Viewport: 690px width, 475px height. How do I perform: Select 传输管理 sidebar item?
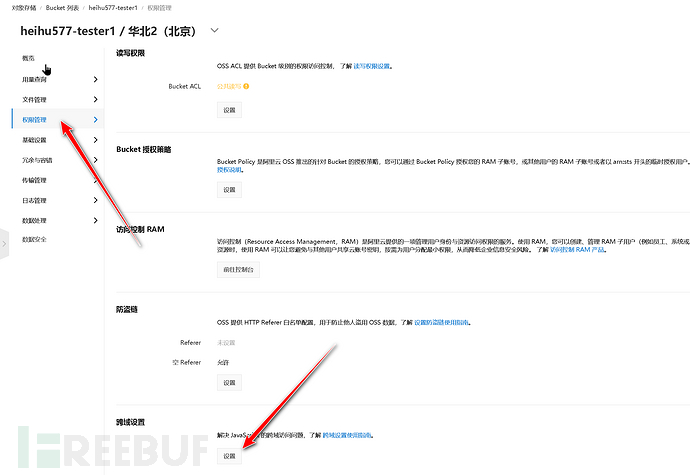[x=34, y=180]
